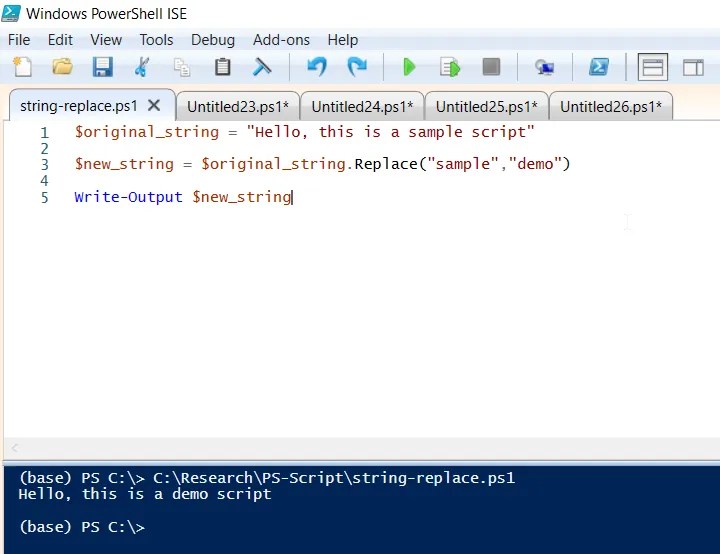720x554 pixels.
Task: Open a script with the folder icon
Action: pyautogui.click(x=62, y=67)
